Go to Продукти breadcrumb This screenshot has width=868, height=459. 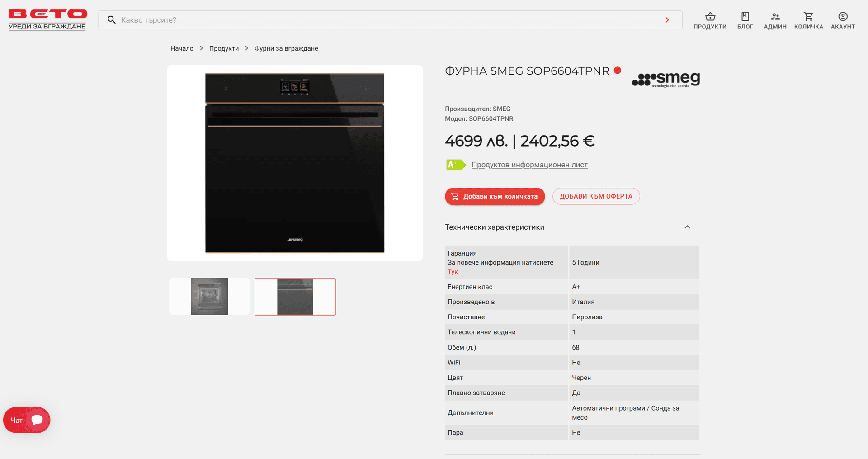[224, 48]
